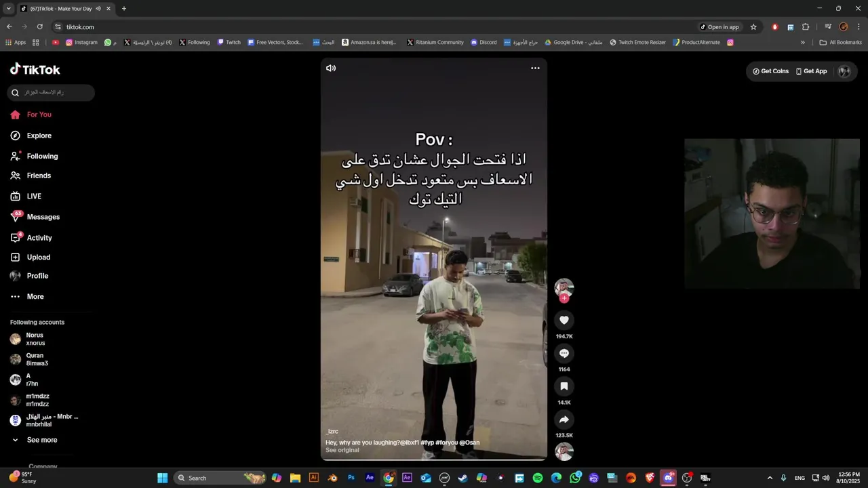Screen dimensions: 868x488
Task: Mute the TikTok video sound
Action: click(x=331, y=68)
